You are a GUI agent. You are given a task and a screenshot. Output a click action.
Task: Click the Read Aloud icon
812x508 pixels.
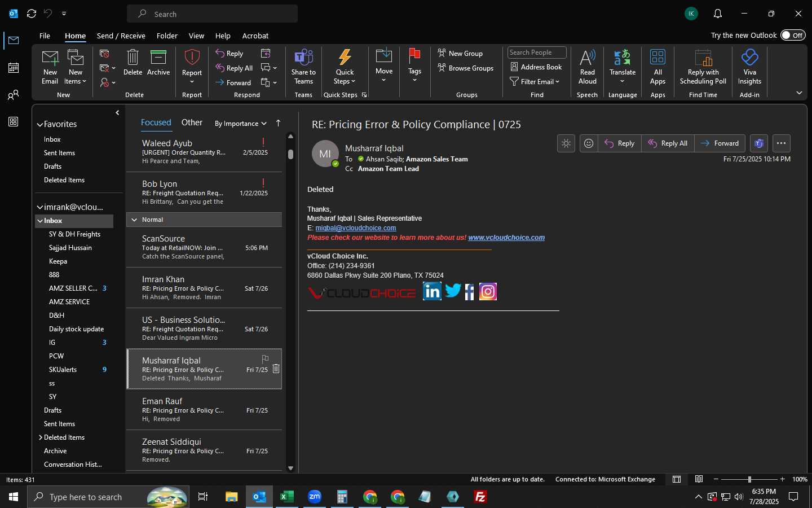click(x=587, y=58)
